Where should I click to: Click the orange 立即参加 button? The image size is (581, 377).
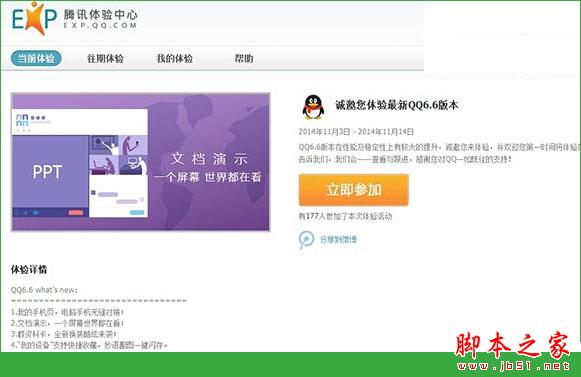[x=353, y=190]
